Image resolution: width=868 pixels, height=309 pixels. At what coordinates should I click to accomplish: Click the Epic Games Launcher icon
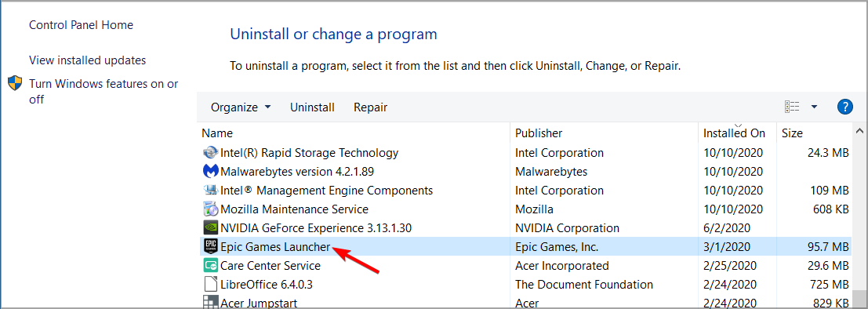tap(210, 247)
